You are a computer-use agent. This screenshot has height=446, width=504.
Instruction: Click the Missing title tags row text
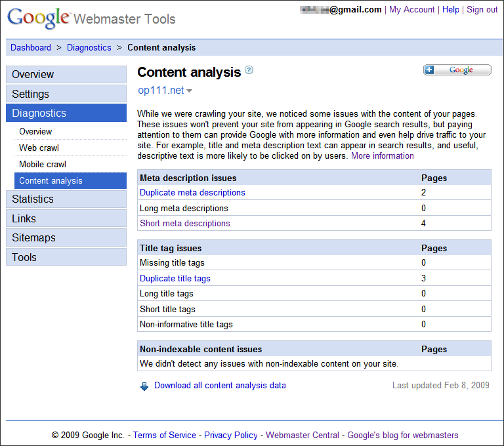click(x=172, y=263)
